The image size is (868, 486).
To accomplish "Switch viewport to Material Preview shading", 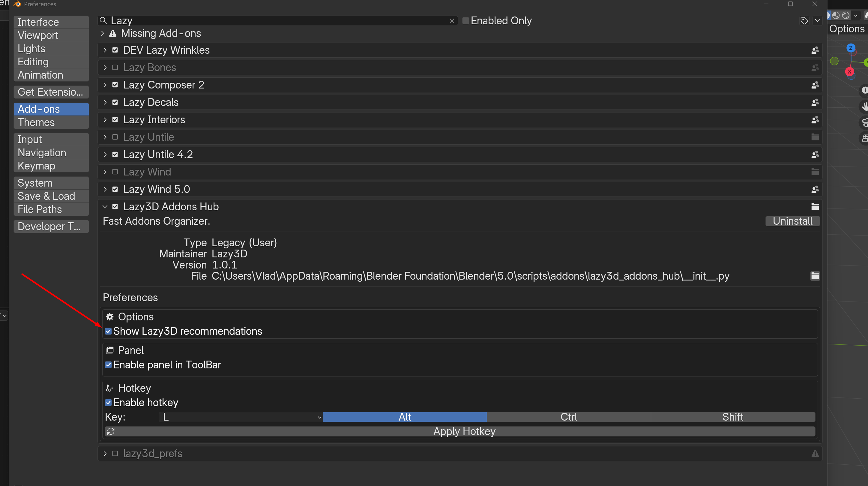I will tap(836, 15).
